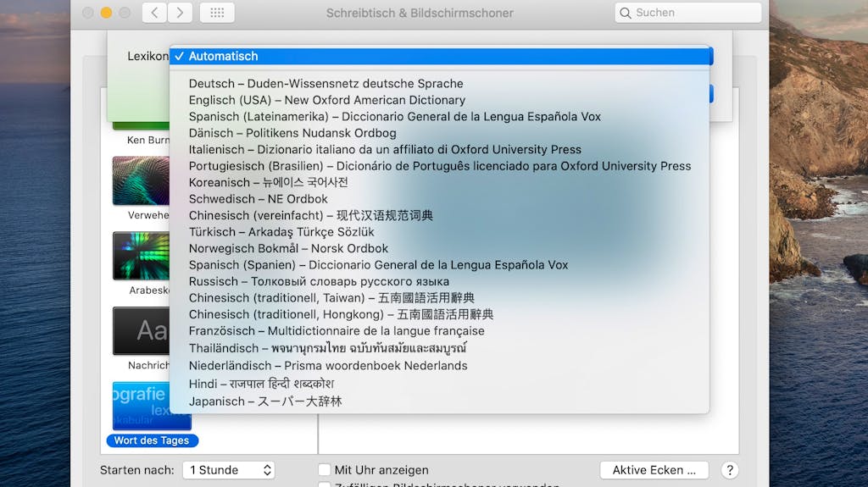
Task: Choose Portugiesisch (Brasilien) dictionary
Action: 440,166
